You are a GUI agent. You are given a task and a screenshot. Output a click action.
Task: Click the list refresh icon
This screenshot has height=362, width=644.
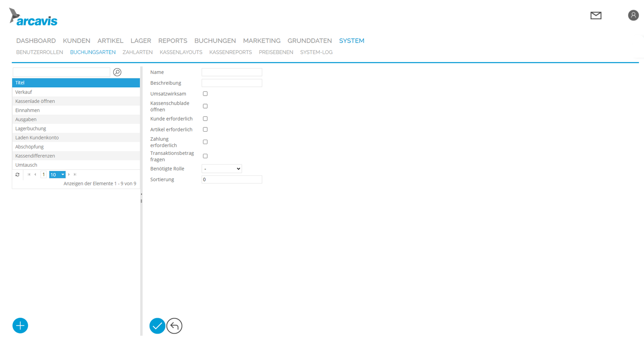(17, 175)
